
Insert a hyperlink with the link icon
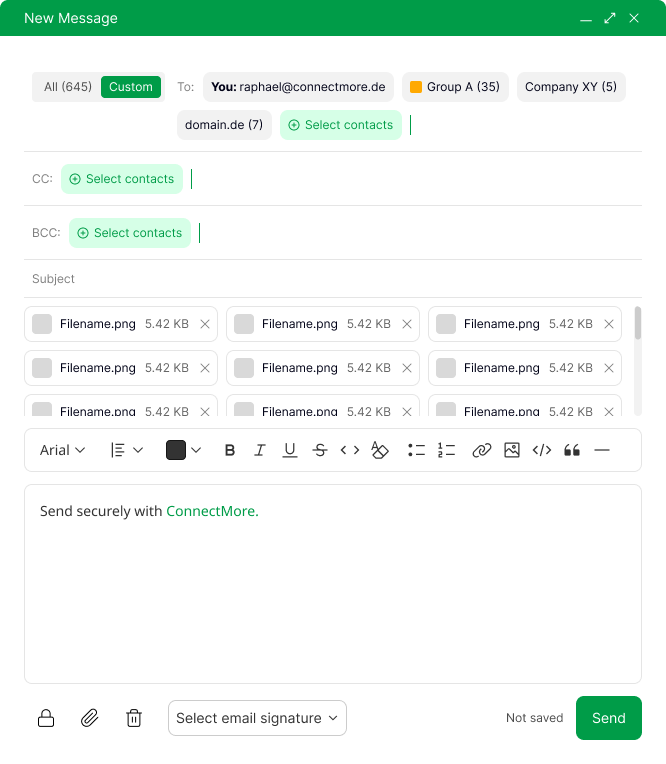click(x=481, y=450)
